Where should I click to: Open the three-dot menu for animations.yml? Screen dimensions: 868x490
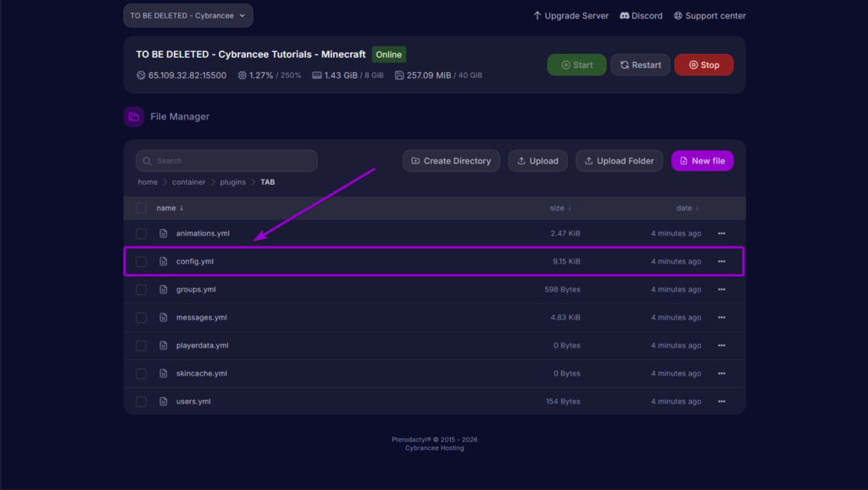click(x=721, y=233)
